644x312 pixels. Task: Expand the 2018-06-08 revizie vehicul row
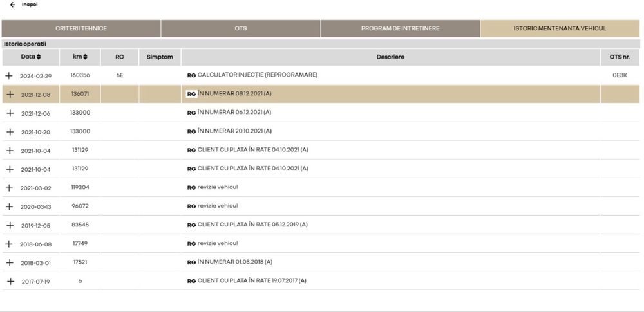[9, 244]
